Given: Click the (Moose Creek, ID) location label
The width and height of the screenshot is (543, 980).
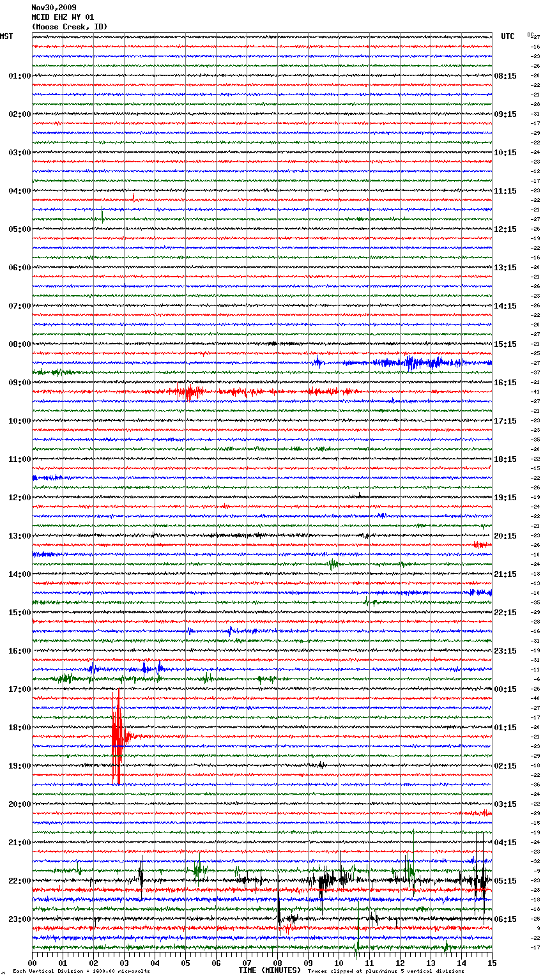Looking at the screenshot, I should pyautogui.click(x=70, y=27).
